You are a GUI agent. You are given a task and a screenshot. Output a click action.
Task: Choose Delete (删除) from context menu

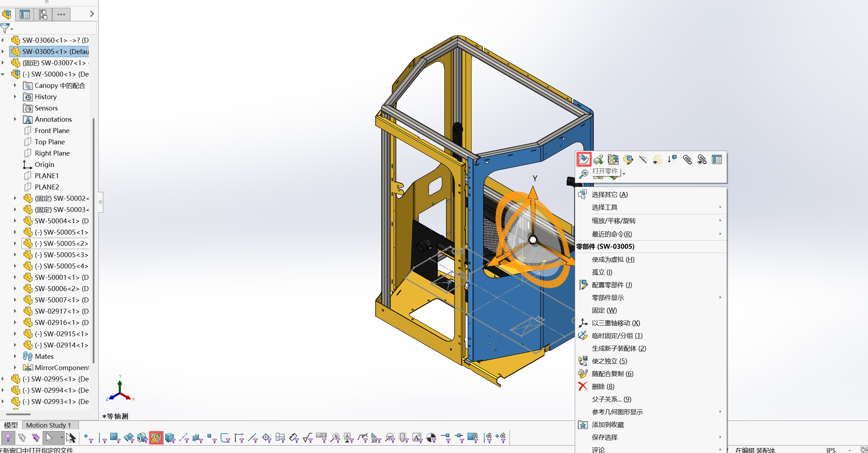(x=603, y=386)
